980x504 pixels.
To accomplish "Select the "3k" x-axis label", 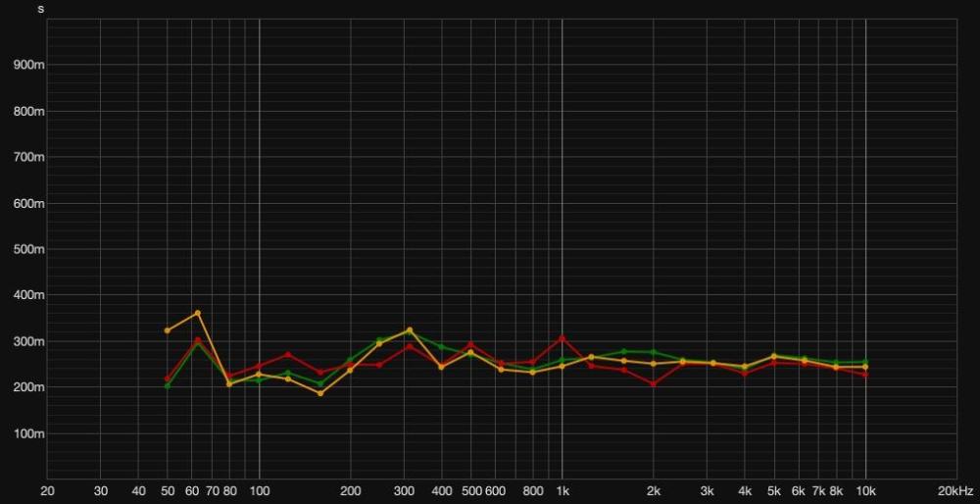I will 707,490.
